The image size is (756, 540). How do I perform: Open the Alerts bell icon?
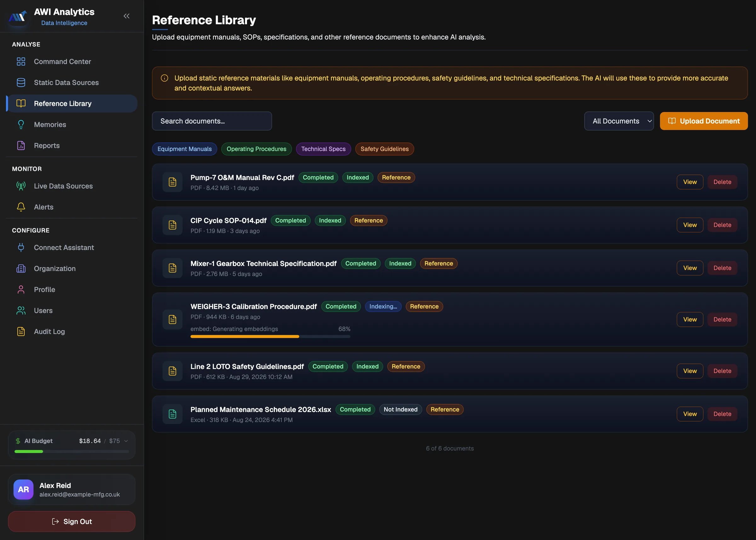pos(21,207)
